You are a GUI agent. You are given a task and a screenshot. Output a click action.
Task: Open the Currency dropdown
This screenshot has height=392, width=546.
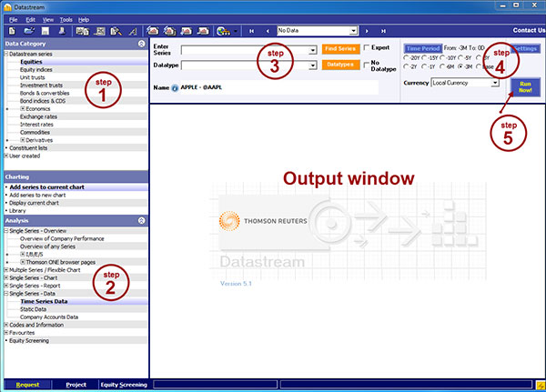[495, 83]
